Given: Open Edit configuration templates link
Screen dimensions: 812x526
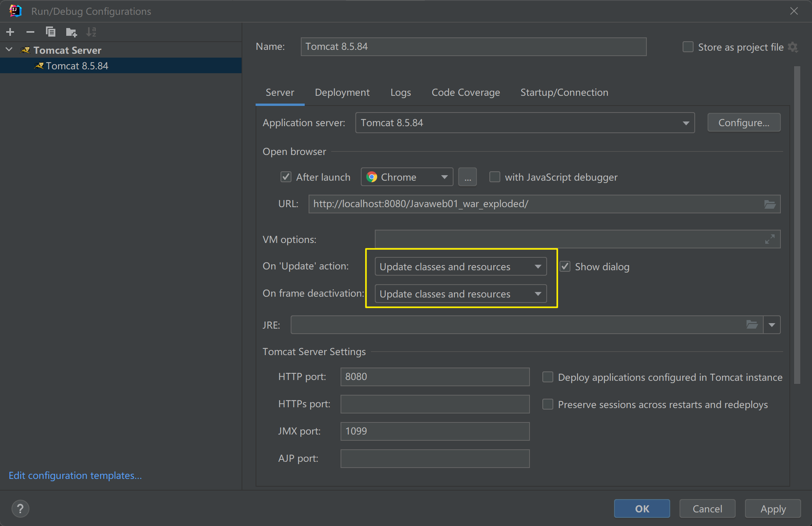Looking at the screenshot, I should pyautogui.click(x=75, y=475).
